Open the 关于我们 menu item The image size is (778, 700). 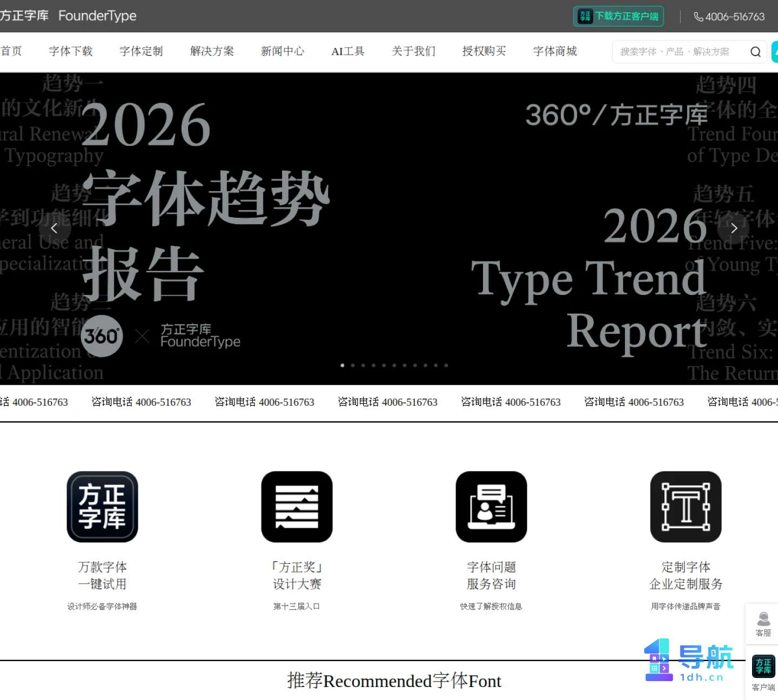(413, 51)
